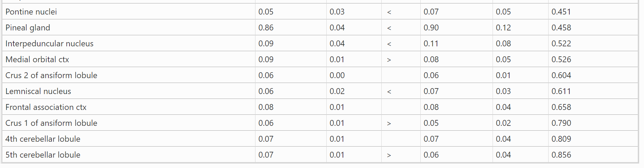Click the Crus 2 of ansiform lobule cell
Screen dimensions: 644x168
(x=51, y=75)
